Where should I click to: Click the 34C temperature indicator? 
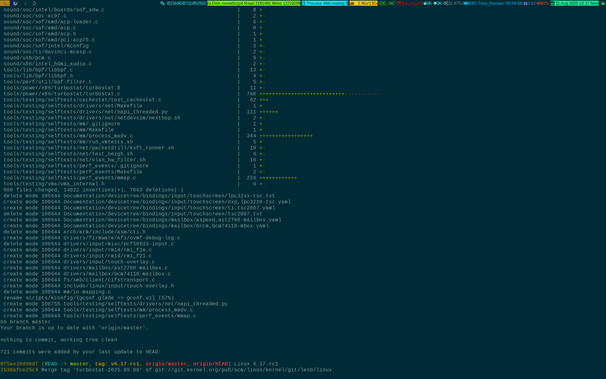388,3
